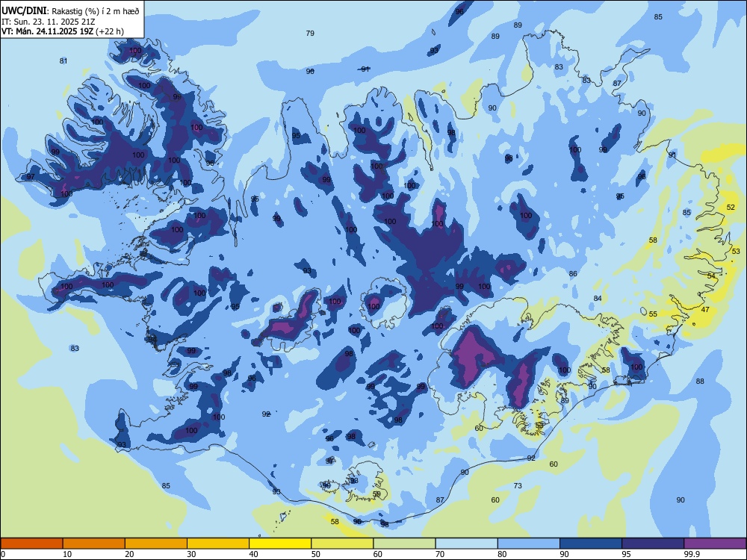The height and width of the screenshot is (560, 747).
Task: Click the 90–95 dark blue legend swatch
Action: pyautogui.click(x=591, y=544)
